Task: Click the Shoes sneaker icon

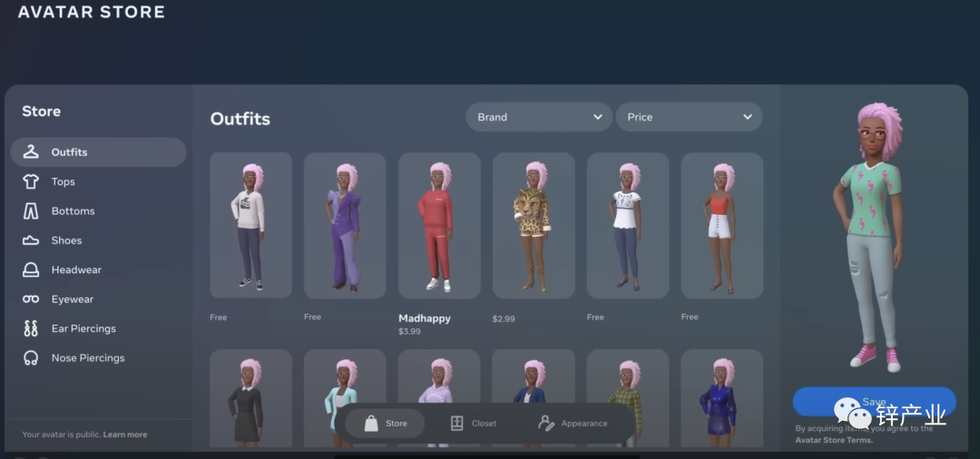Action: click(31, 240)
